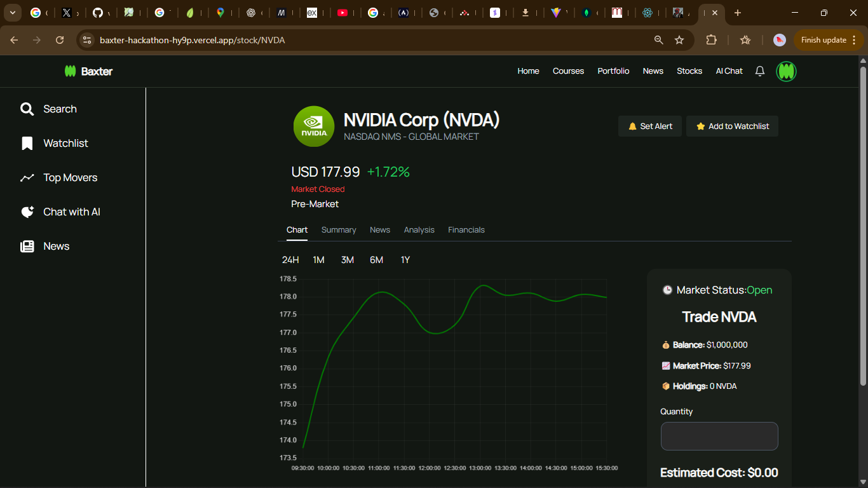Select the 6M chart range
Image resolution: width=868 pixels, height=488 pixels.
[377, 260]
